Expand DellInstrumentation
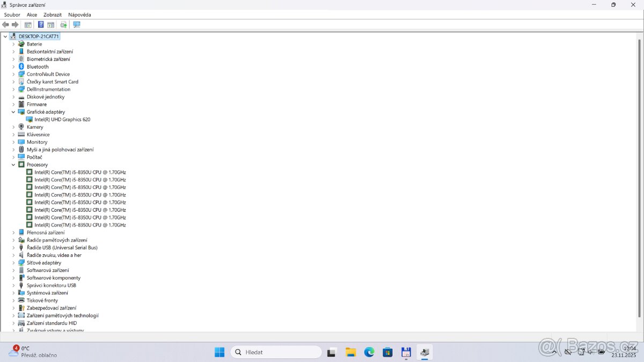Image resolution: width=644 pixels, height=362 pixels. [x=13, y=90]
